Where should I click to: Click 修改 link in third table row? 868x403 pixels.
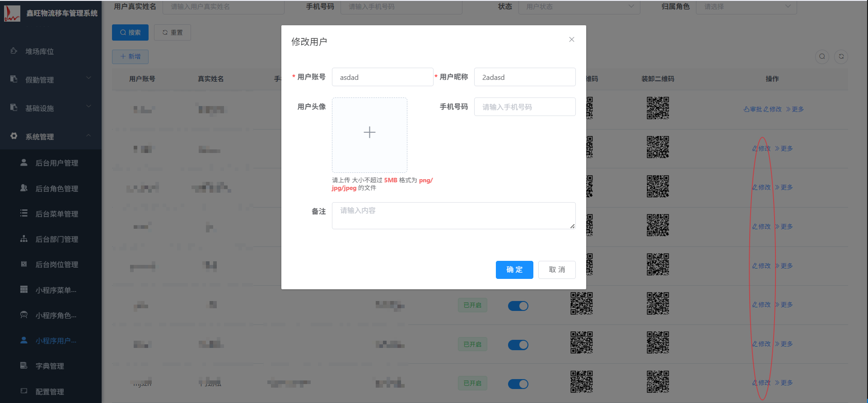point(761,187)
